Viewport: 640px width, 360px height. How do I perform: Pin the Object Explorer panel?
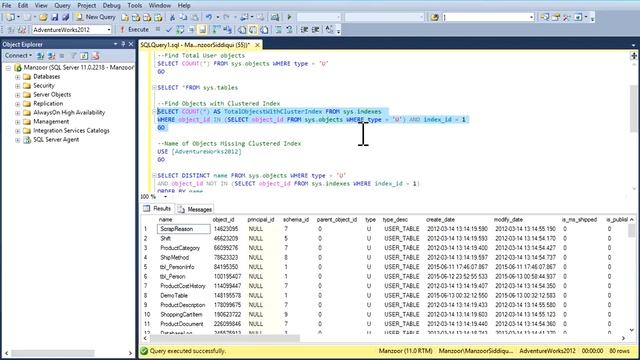[x=123, y=44]
